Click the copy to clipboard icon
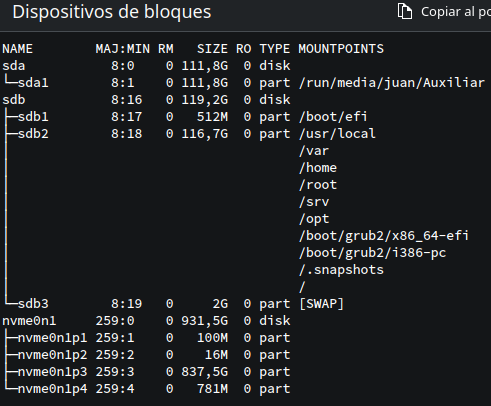The image size is (491, 406). [405, 12]
